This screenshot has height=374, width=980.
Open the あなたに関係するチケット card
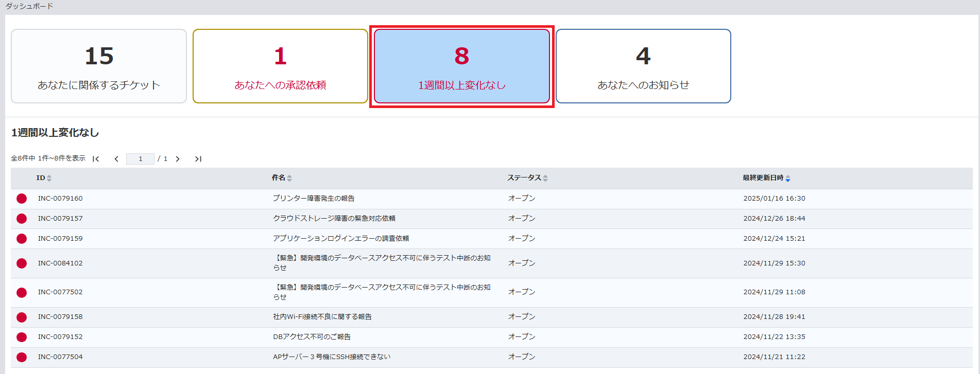99,66
